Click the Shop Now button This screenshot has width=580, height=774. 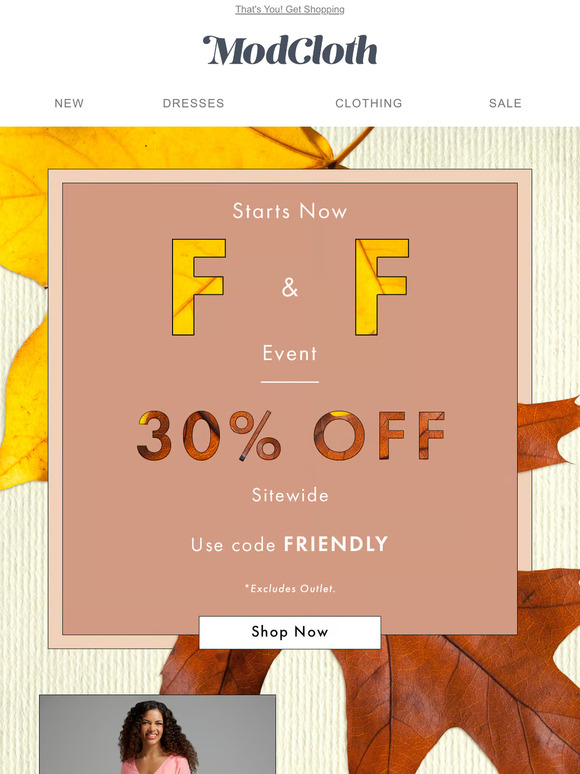[x=290, y=632]
